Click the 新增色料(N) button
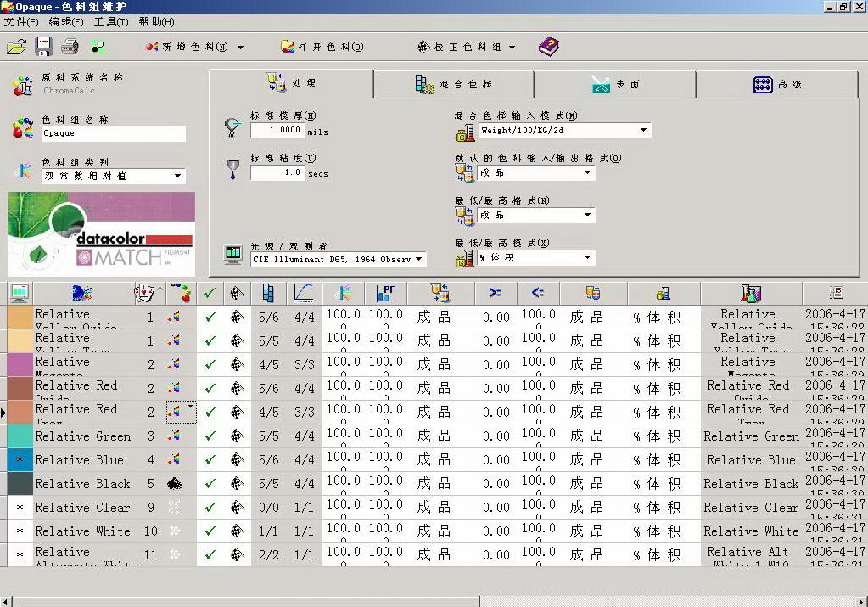Screen dimensions: 868x607 click(188, 47)
